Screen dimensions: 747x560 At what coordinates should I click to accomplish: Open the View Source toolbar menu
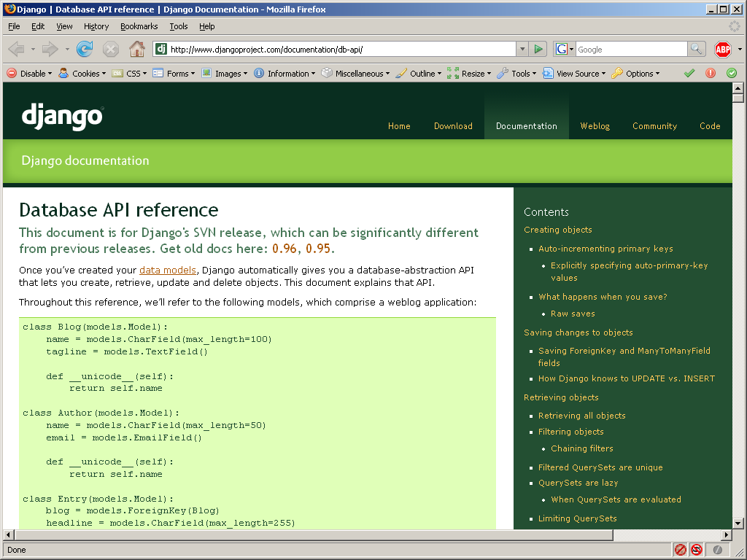[574, 74]
